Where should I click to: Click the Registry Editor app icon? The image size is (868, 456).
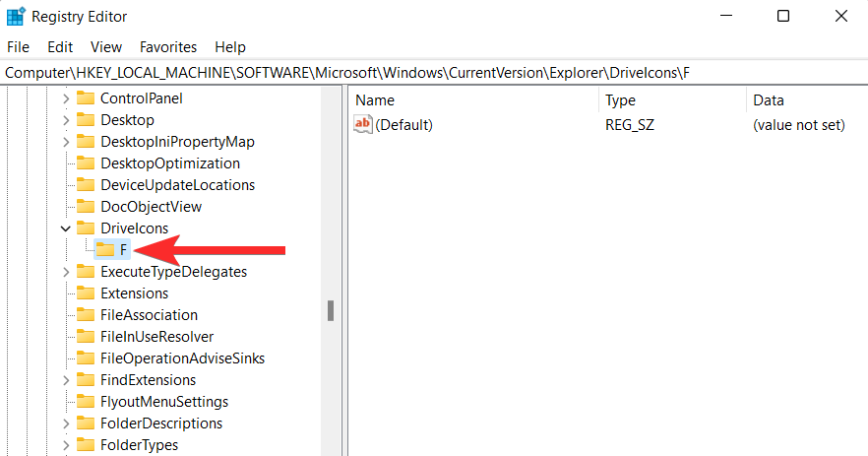(x=16, y=17)
